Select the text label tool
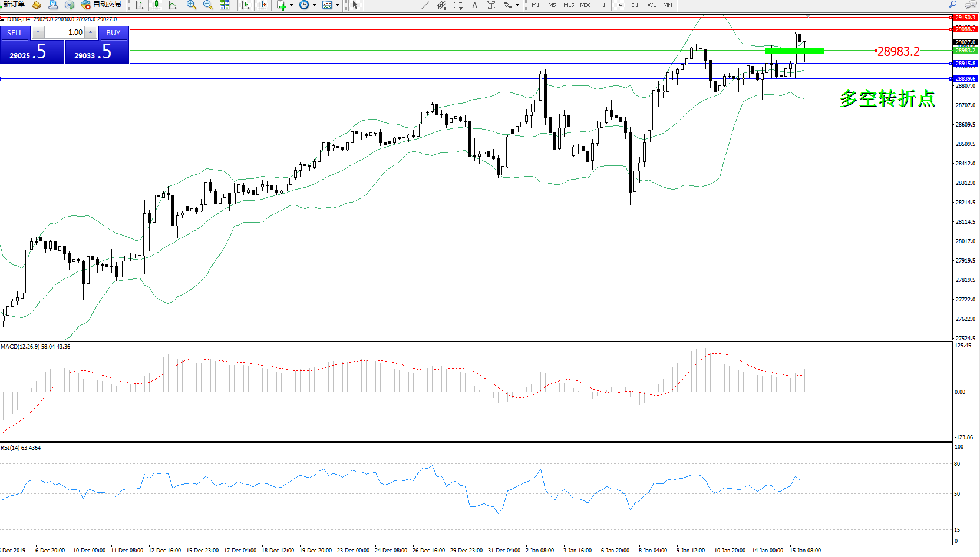This screenshot has width=980, height=557. click(x=474, y=5)
